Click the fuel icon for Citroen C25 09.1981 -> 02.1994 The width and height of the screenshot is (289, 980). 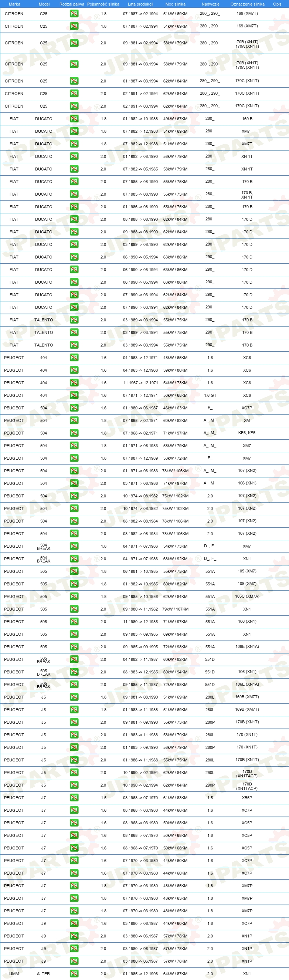click(74, 43)
